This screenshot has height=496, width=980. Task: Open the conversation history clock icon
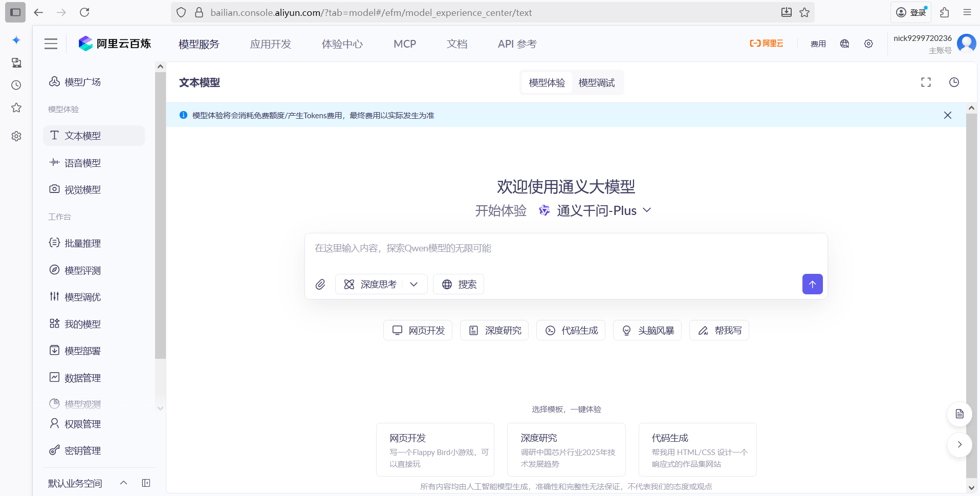pyautogui.click(x=954, y=82)
